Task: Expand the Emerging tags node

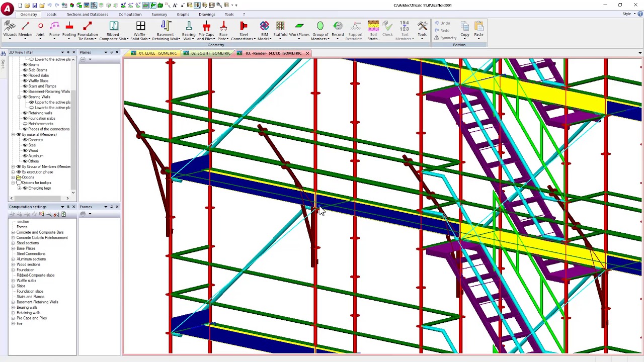Action: click(x=19, y=188)
